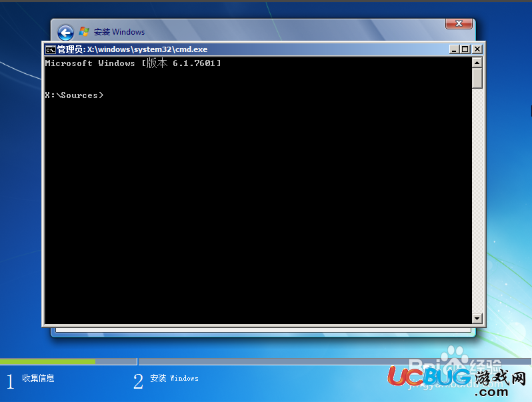Click the console scrollbar down arrow
The width and height of the screenshot is (532, 402).
point(477,318)
